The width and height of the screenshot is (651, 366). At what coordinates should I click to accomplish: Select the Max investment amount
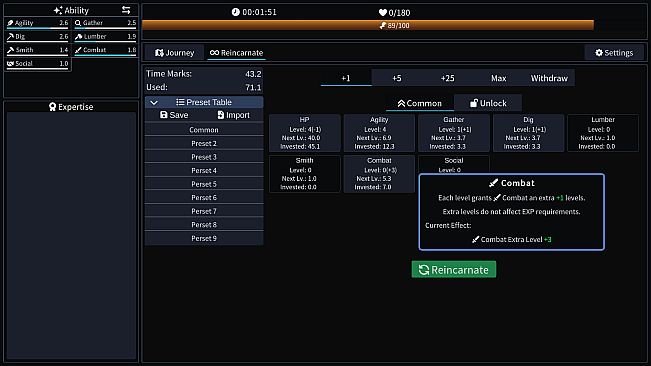pos(499,78)
